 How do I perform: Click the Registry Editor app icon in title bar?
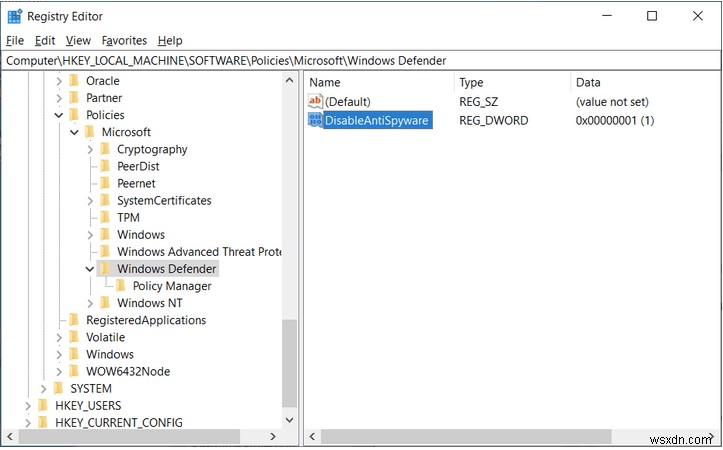coord(15,16)
